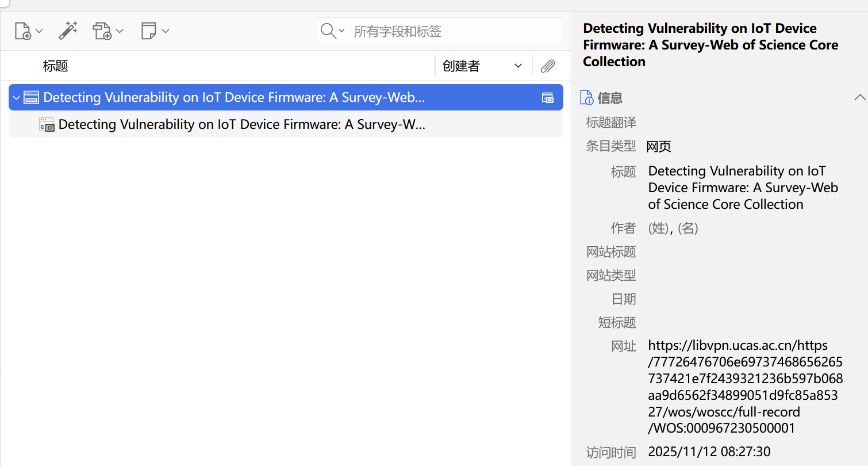Click the 信息 section info icon
This screenshot has width=868, height=466.
[586, 98]
